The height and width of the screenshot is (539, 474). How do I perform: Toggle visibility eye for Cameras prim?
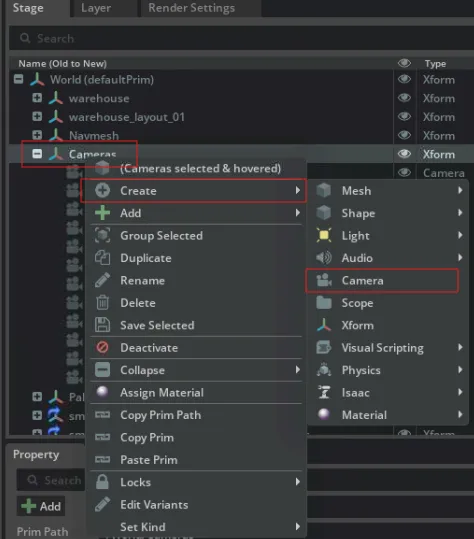404,154
